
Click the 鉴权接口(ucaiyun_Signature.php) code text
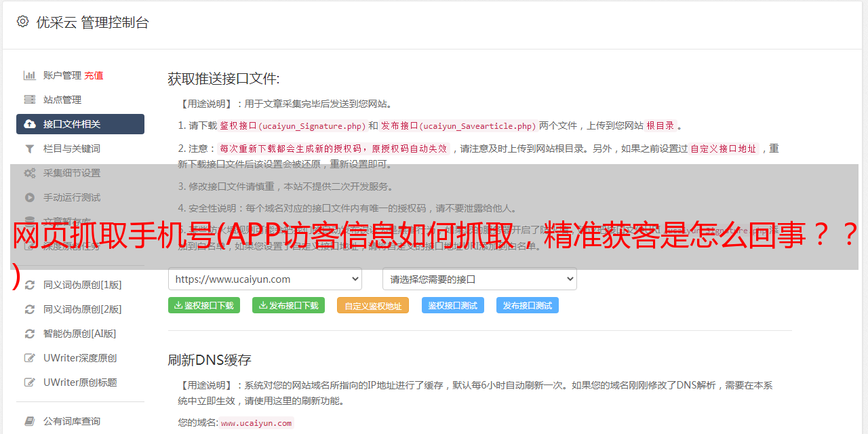click(292, 125)
